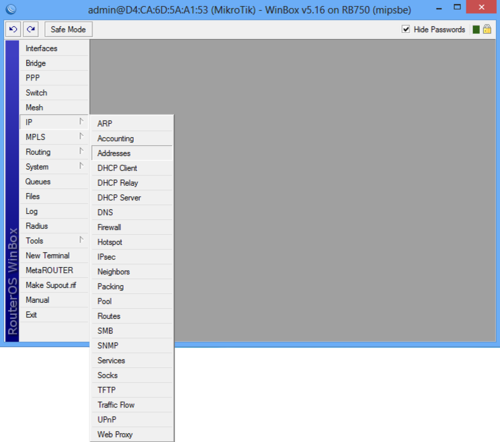
Task: Click the green status indicator square
Action: [x=476, y=30]
